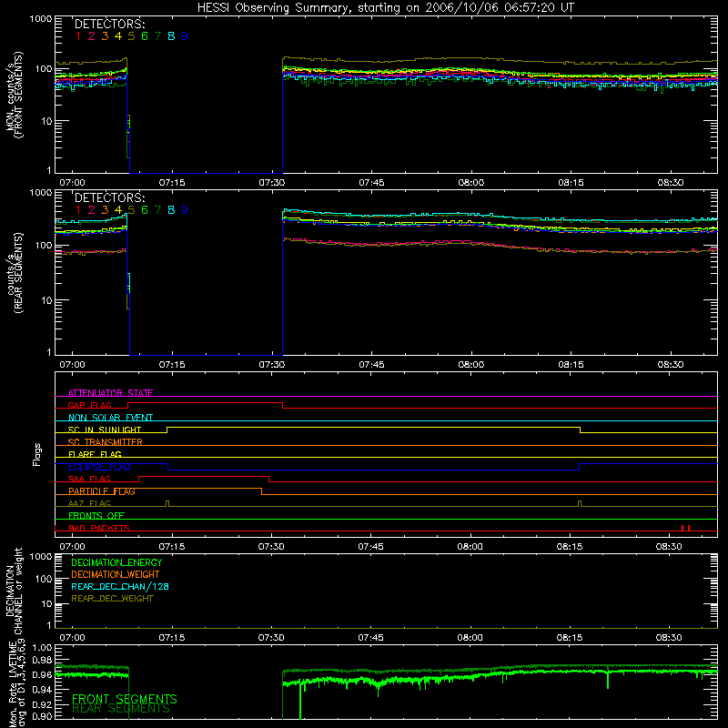The width and height of the screenshot is (728, 728).
Task: Click the small A2Z_FLAG blip near 07:14
Action: click(167, 504)
